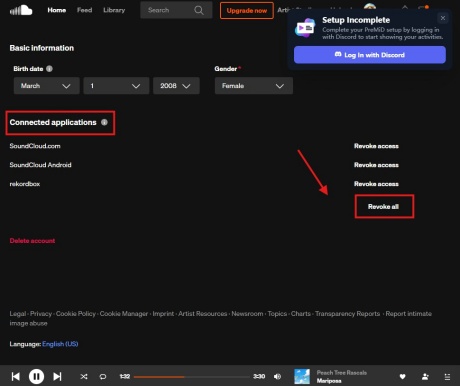The image size is (460, 386).
Task: Open the Charts footer link
Action: pos(301,314)
